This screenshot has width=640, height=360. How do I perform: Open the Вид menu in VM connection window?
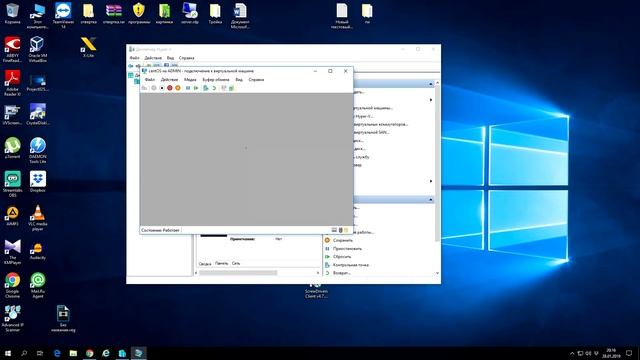pos(239,80)
